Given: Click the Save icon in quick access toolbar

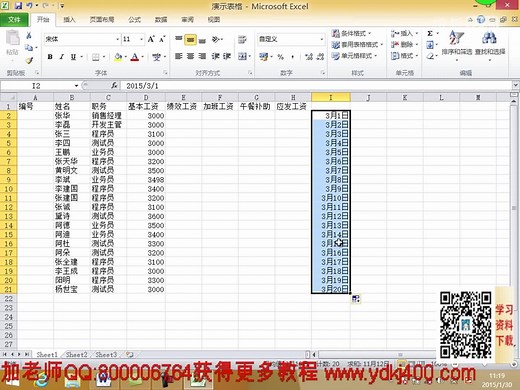Looking at the screenshot, I should pyautogui.click(x=18, y=6).
